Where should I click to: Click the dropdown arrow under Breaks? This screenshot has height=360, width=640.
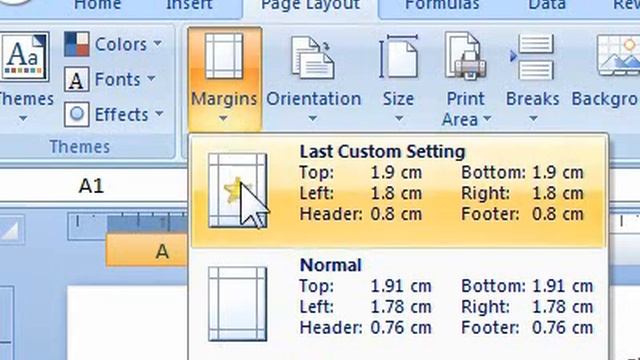(533, 118)
